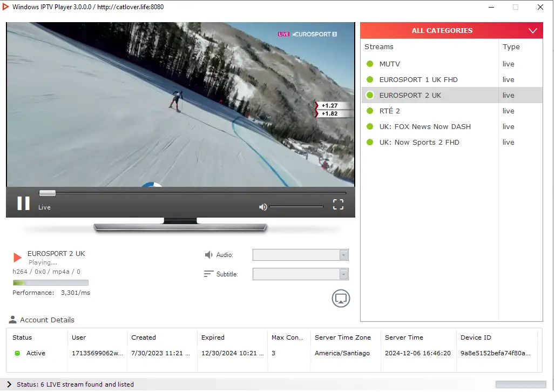This screenshot has width=555, height=392.
Task: Click the video seek bar handle
Action: pos(48,193)
